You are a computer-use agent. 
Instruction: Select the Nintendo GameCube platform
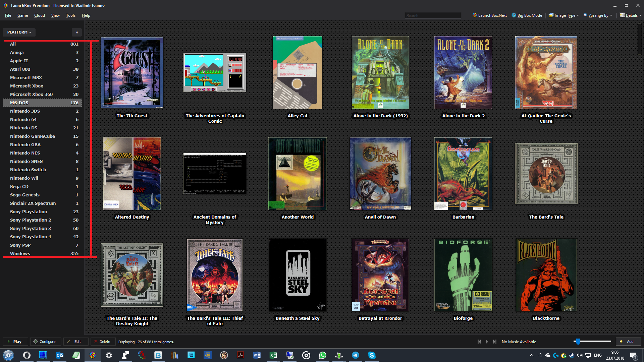click(x=42, y=136)
